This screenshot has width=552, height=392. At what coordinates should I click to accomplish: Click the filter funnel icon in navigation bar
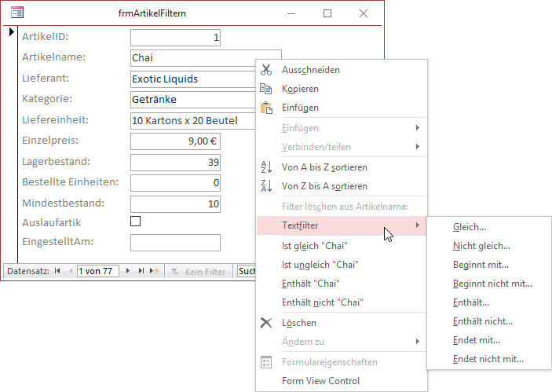tap(175, 272)
